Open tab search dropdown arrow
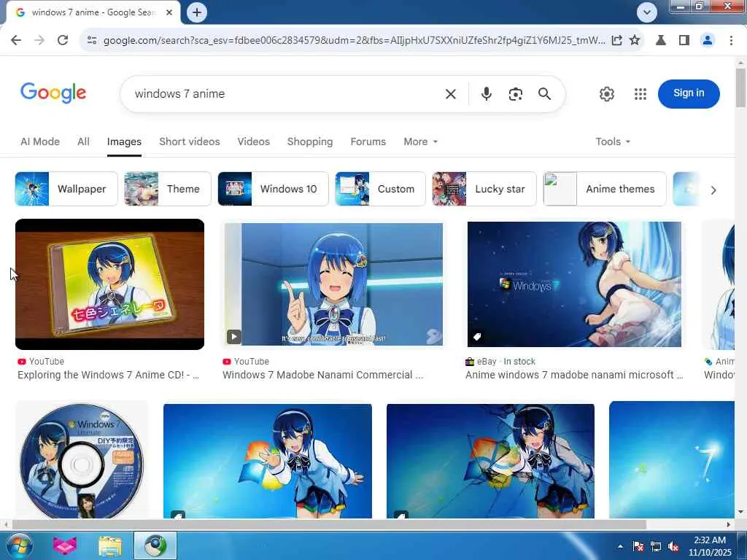Screen dimensions: 747x560 (x=647, y=12)
